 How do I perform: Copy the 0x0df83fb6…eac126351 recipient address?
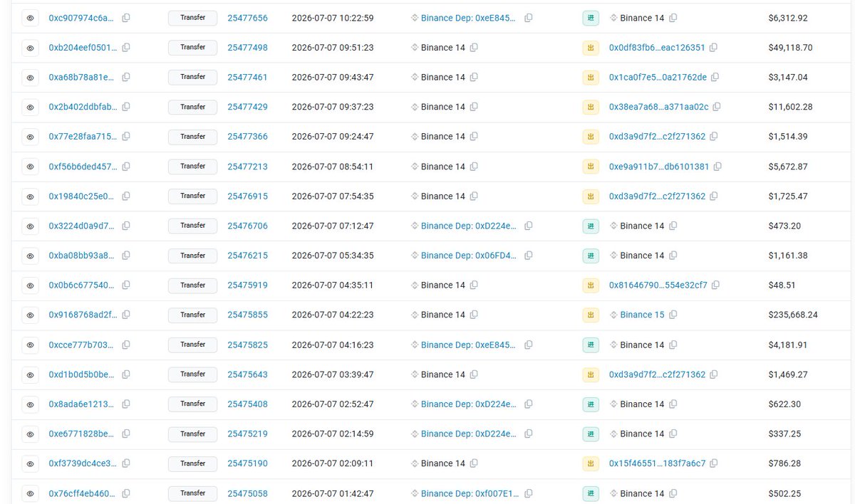pos(713,48)
